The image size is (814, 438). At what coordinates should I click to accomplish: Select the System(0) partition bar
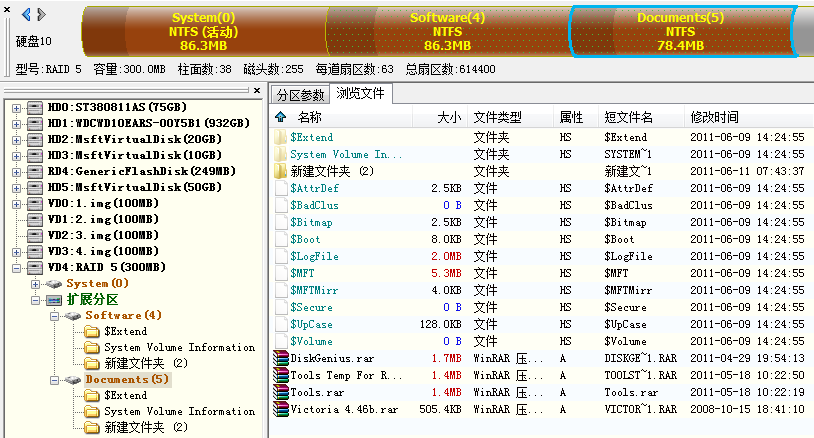[204, 32]
